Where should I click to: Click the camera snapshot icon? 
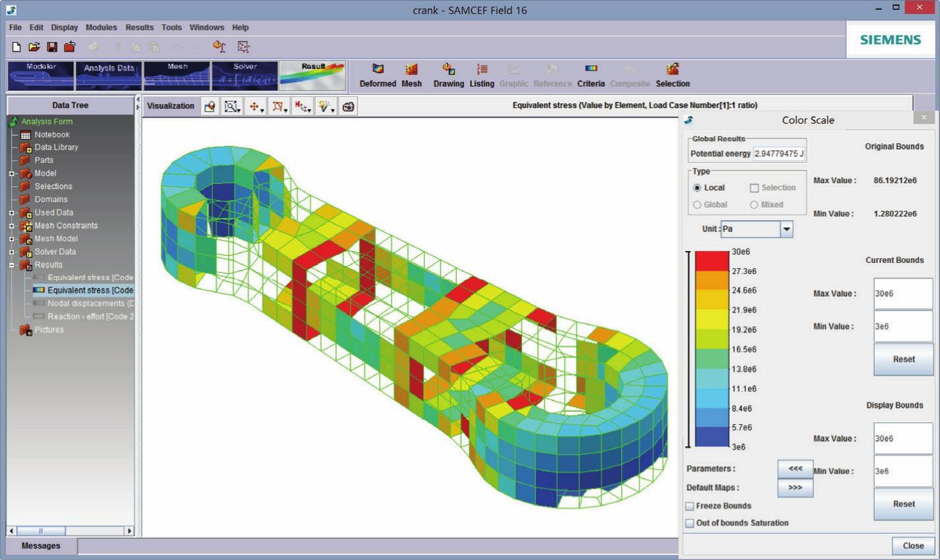(348, 106)
